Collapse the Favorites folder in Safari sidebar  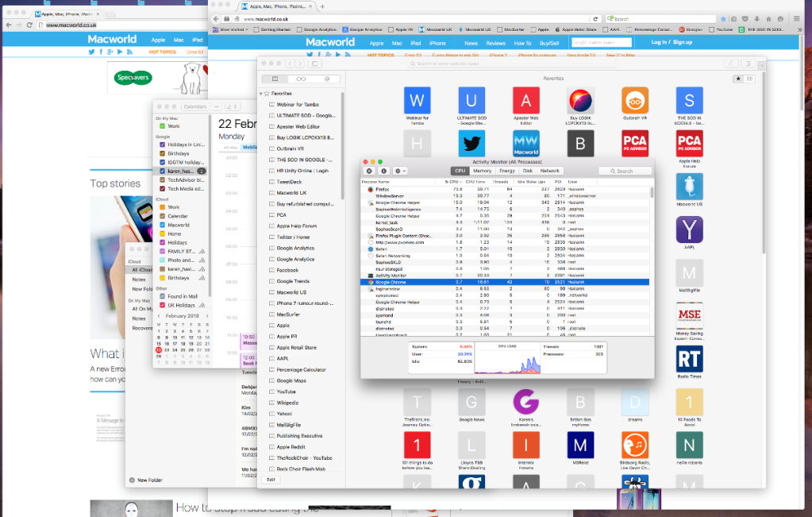pyautogui.click(x=261, y=94)
